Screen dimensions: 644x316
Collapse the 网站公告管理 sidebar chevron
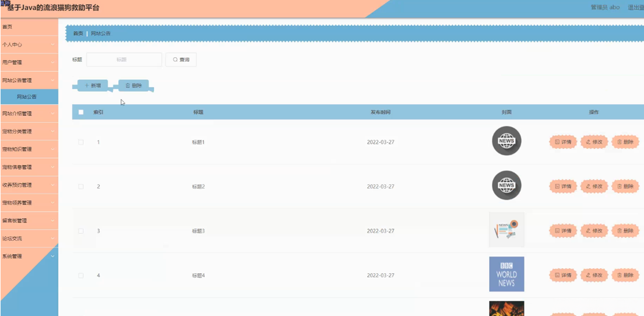(x=52, y=80)
